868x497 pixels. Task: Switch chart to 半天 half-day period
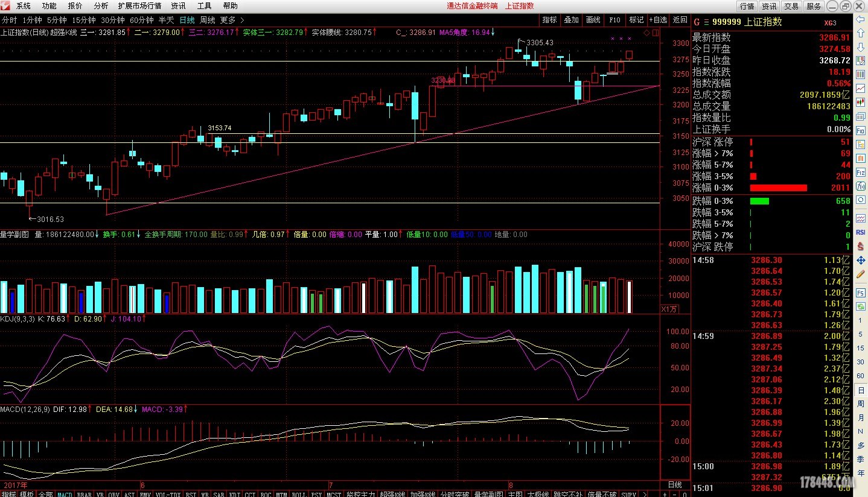pos(166,20)
